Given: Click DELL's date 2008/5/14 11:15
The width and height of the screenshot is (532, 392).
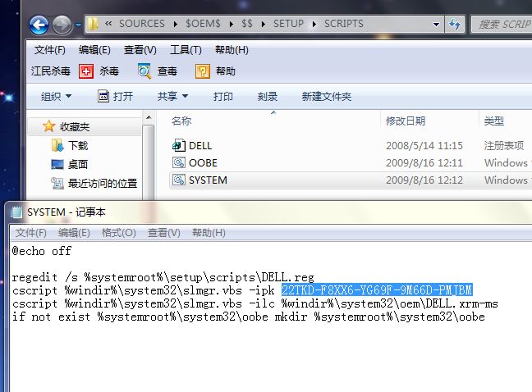Looking at the screenshot, I should pyautogui.click(x=424, y=146).
